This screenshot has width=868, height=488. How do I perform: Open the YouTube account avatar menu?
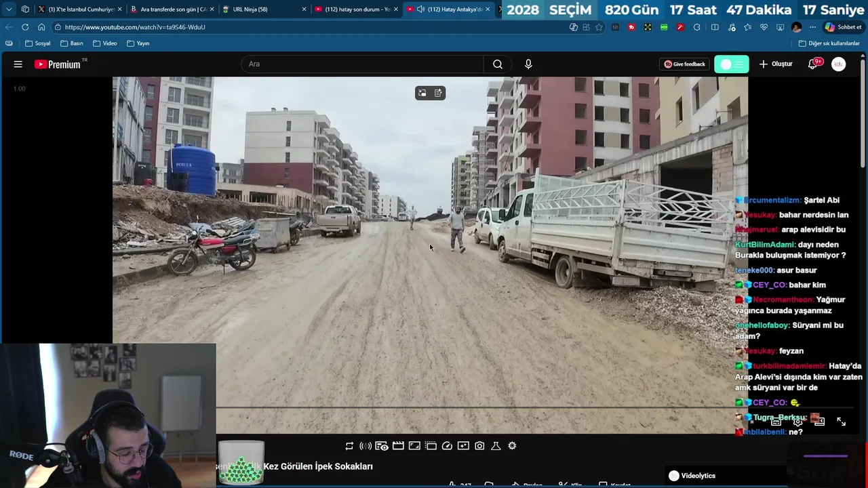[839, 64]
